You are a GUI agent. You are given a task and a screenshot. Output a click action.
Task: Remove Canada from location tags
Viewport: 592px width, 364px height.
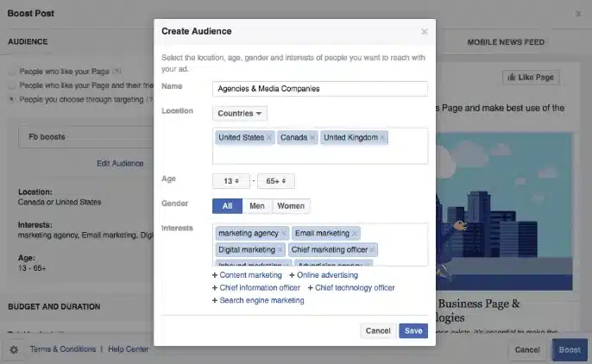click(312, 138)
